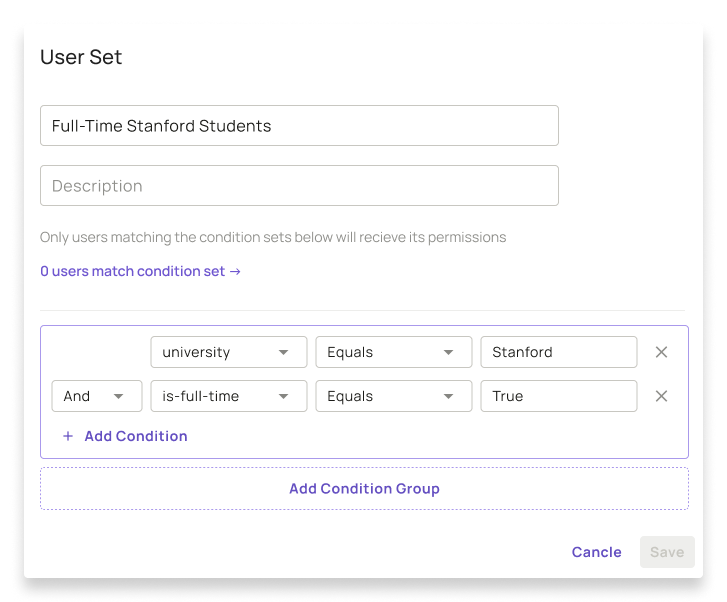The height and width of the screenshot is (602, 727).
Task: Click the 'Only users matching the condition sets' text
Action: [x=273, y=237]
